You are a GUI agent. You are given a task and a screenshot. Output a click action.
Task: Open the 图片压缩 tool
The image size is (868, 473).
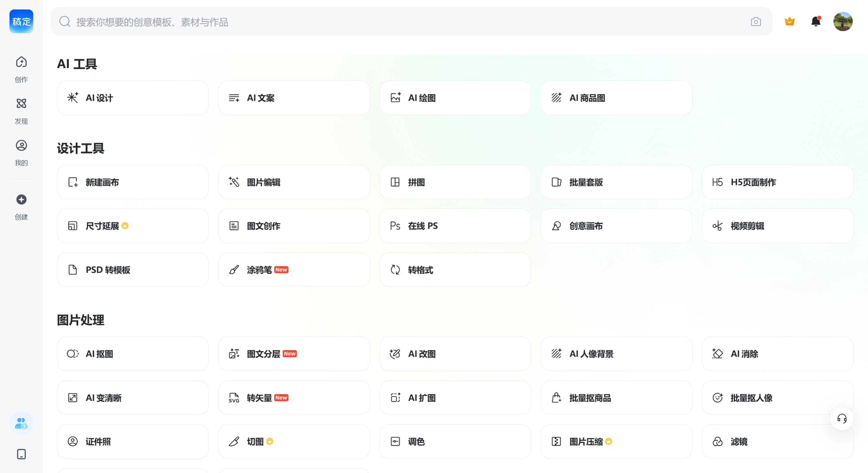click(x=616, y=441)
